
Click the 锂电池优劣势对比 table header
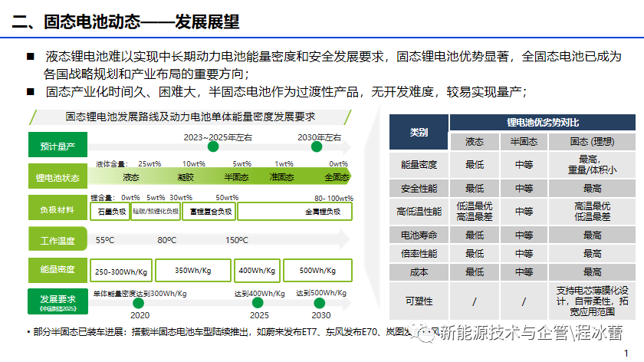click(x=542, y=122)
